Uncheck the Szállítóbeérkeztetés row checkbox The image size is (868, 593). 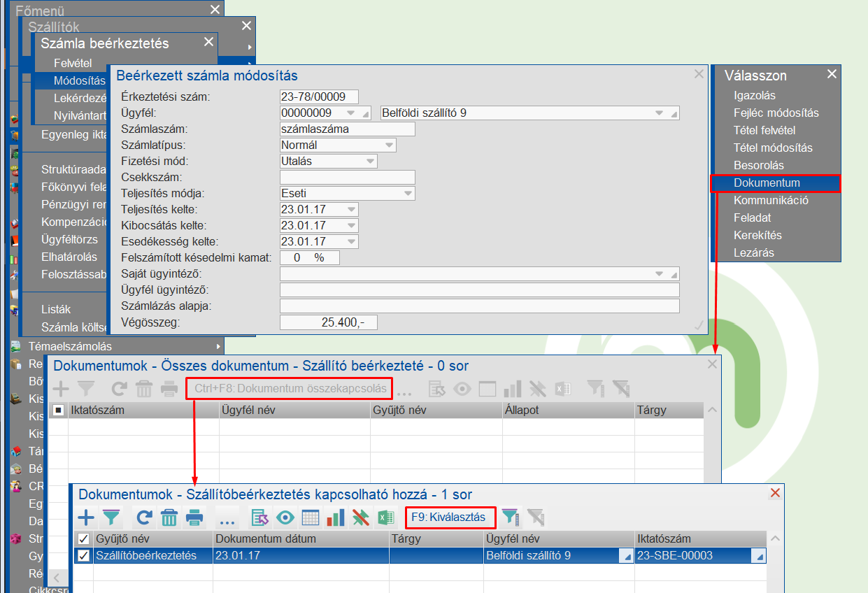coord(84,555)
